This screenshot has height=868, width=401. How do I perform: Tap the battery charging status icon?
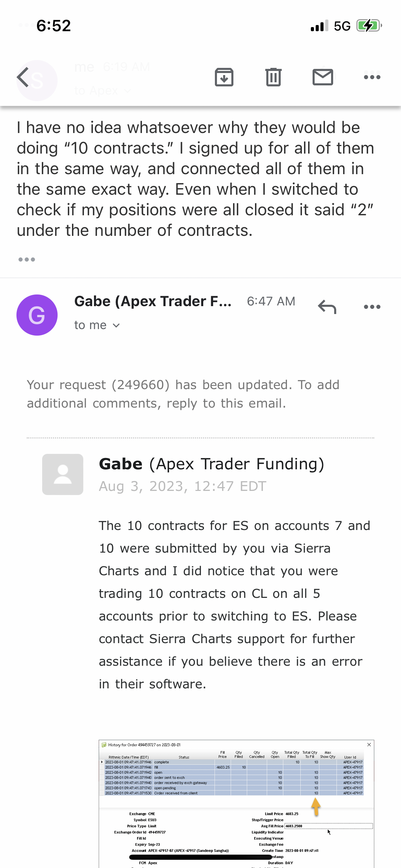[368, 26]
